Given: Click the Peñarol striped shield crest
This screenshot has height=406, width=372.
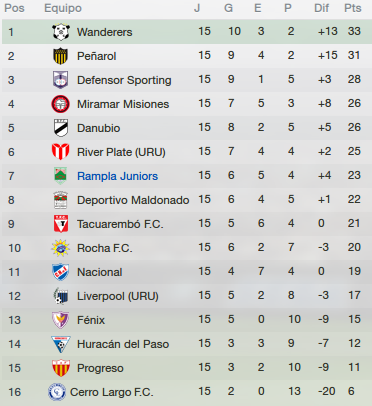Looking at the screenshot, I should click(61, 56).
